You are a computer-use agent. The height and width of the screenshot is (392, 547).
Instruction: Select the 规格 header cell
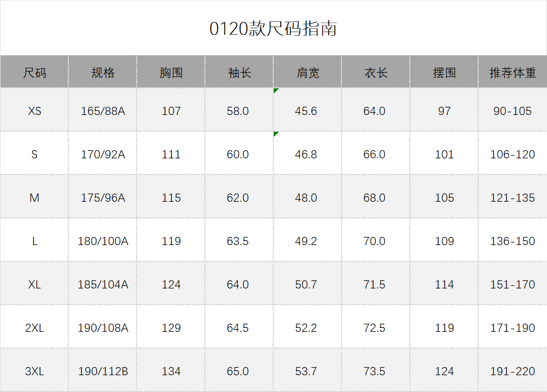coord(103,72)
